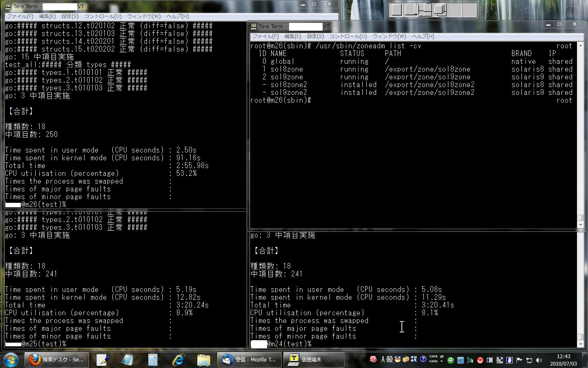Open IME help question mark icon

(x=423, y=359)
